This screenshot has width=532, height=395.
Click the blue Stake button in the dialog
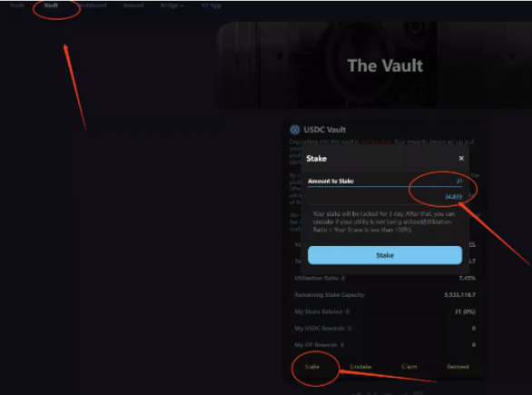(385, 255)
